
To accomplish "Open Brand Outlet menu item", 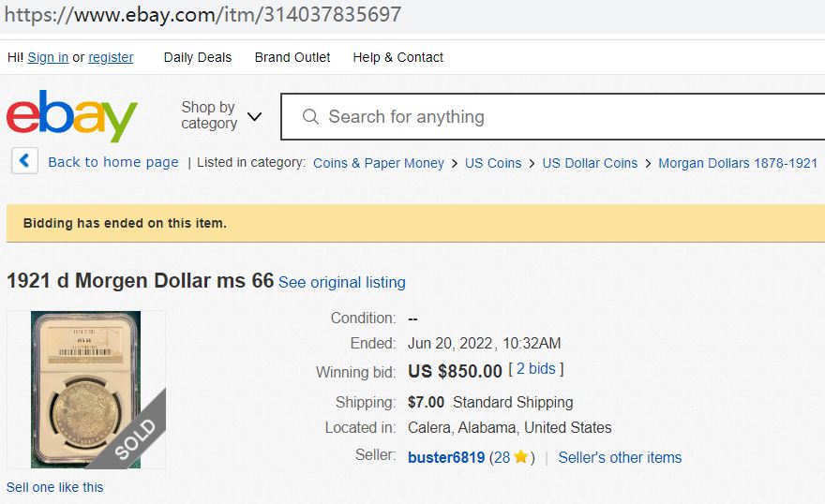I will click(292, 57).
